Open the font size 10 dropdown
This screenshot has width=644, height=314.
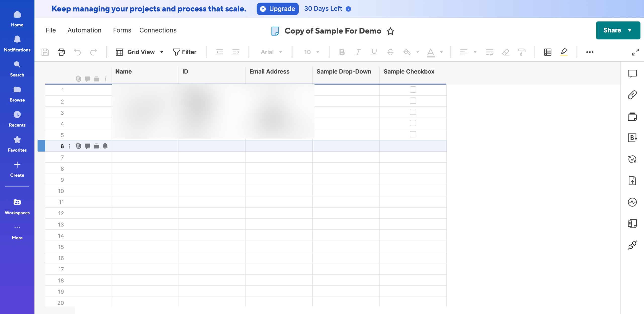pyautogui.click(x=311, y=52)
